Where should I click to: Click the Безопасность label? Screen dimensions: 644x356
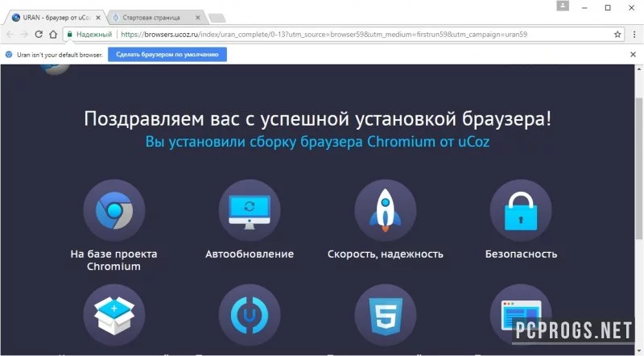pyautogui.click(x=521, y=254)
